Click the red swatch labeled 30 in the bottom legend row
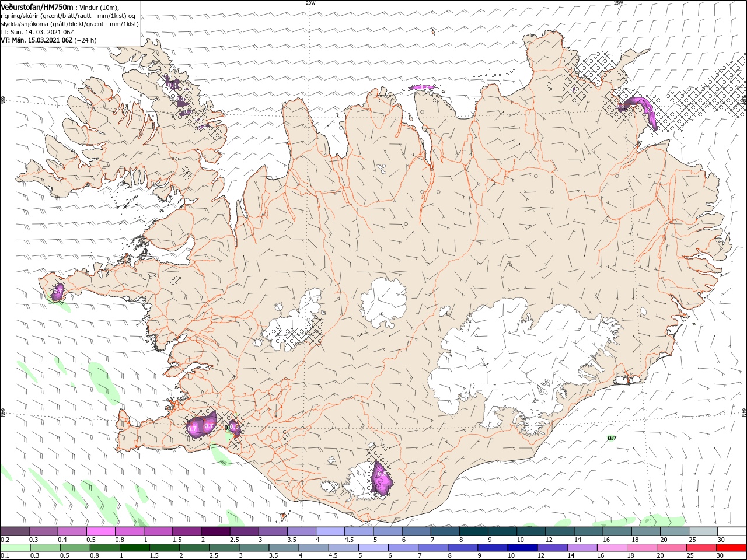The width and height of the screenshot is (747, 560). point(732,548)
